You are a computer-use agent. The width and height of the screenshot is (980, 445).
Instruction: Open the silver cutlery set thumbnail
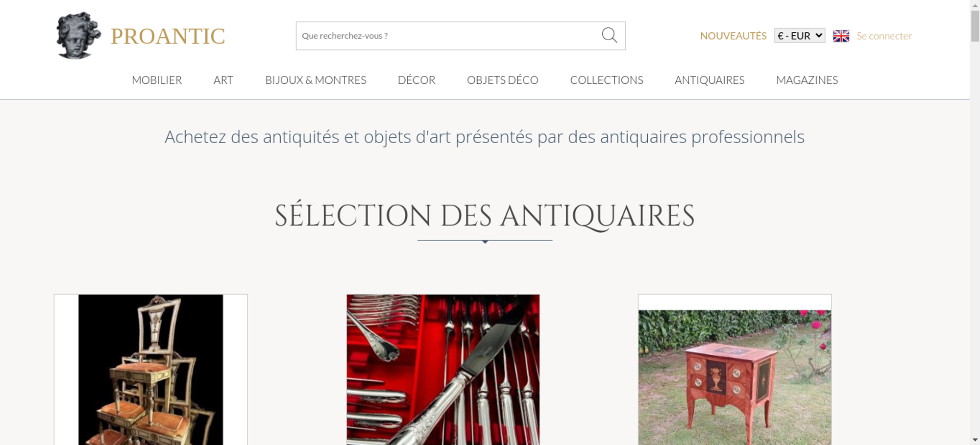pyautogui.click(x=443, y=370)
